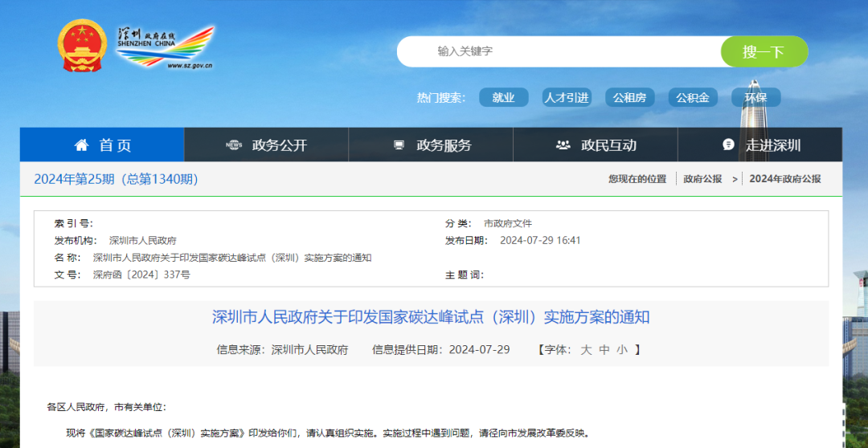
Task: Select the 环保 hot search tag
Action: [755, 98]
